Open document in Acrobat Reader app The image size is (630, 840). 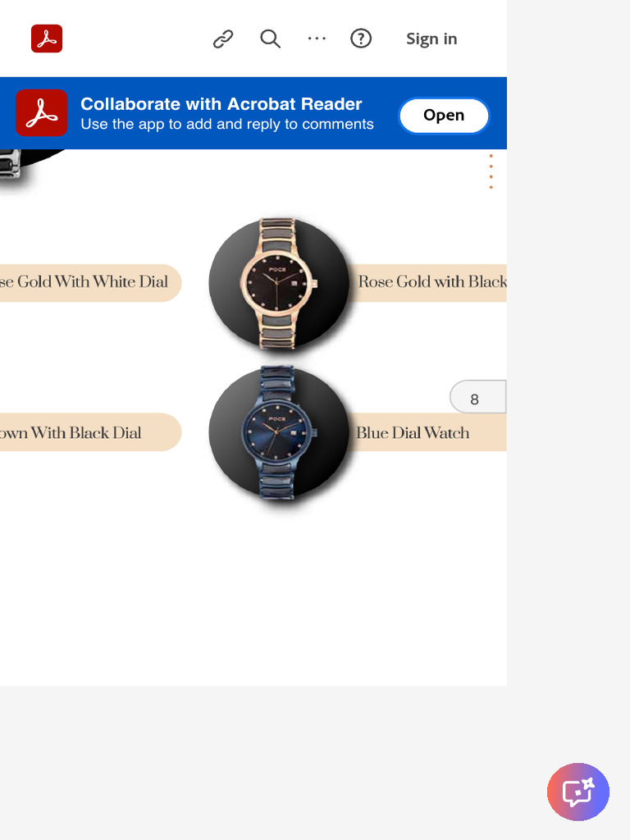444,115
